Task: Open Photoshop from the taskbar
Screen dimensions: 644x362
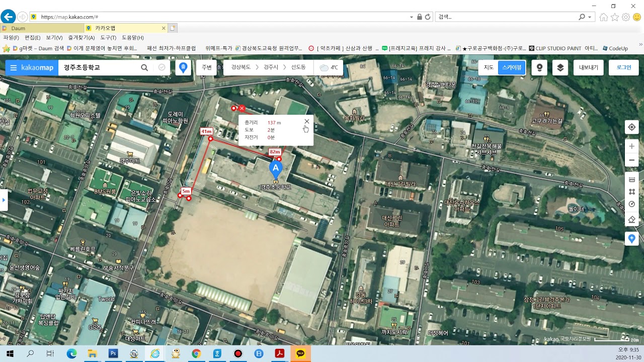Action: pos(113,353)
